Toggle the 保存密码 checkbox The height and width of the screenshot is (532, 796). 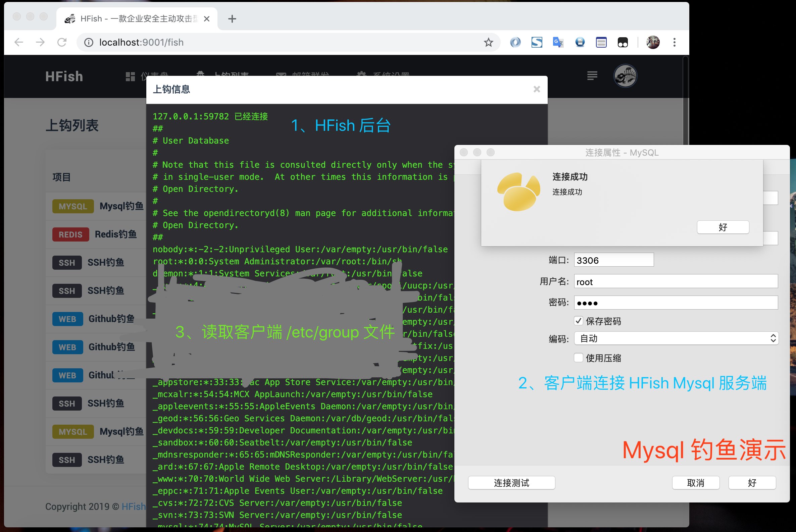point(579,321)
